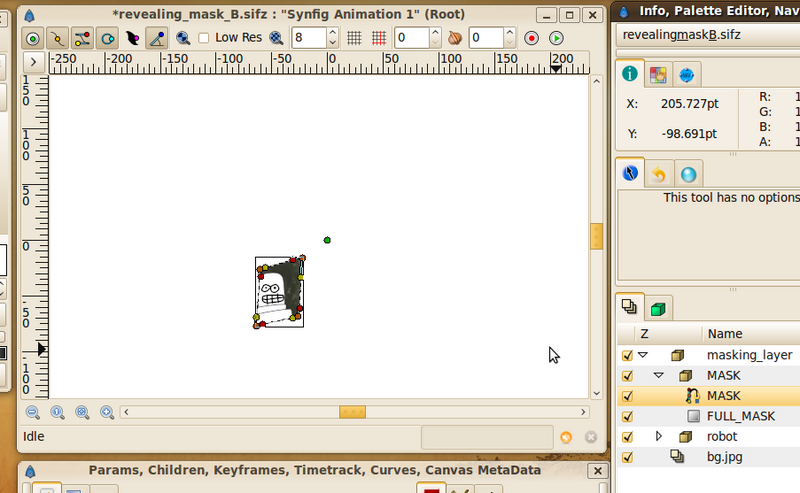Collapse the MASK group triangle
800x493 pixels.
(x=659, y=375)
